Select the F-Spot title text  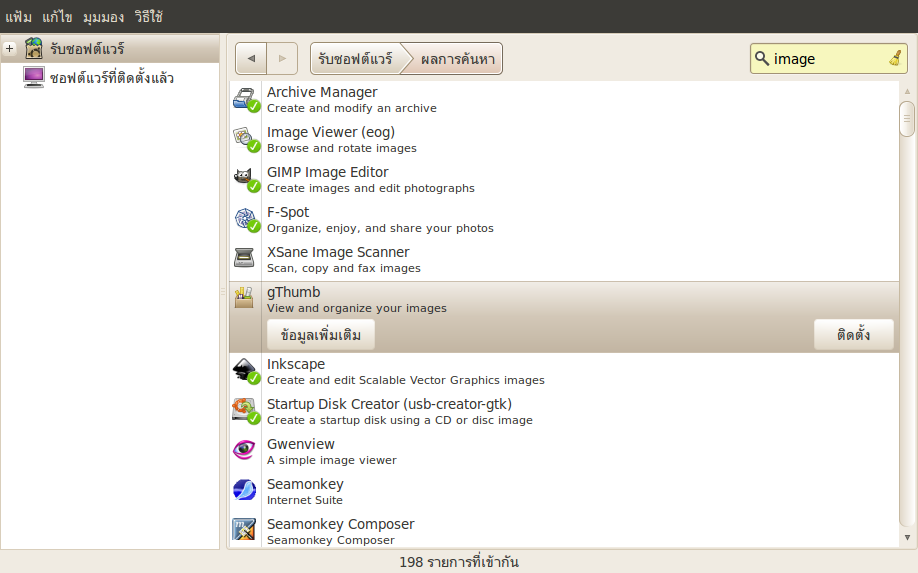(288, 212)
